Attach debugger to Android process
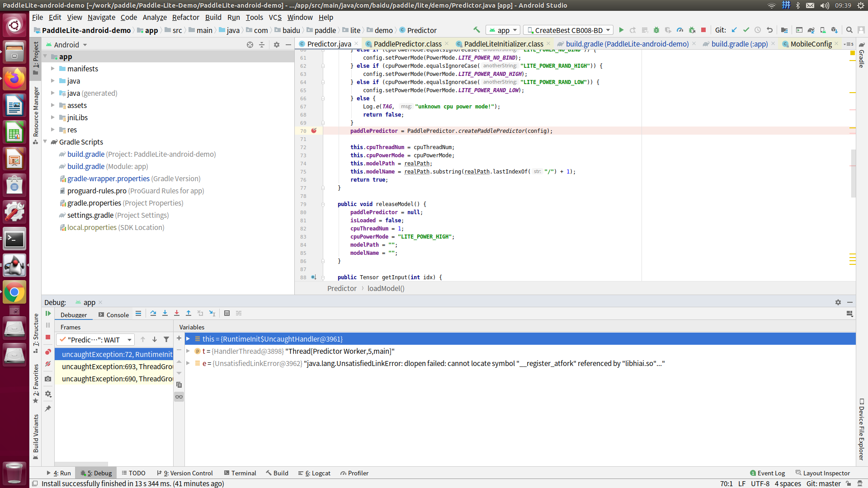Viewport: 868px width, 488px height. [692, 30]
